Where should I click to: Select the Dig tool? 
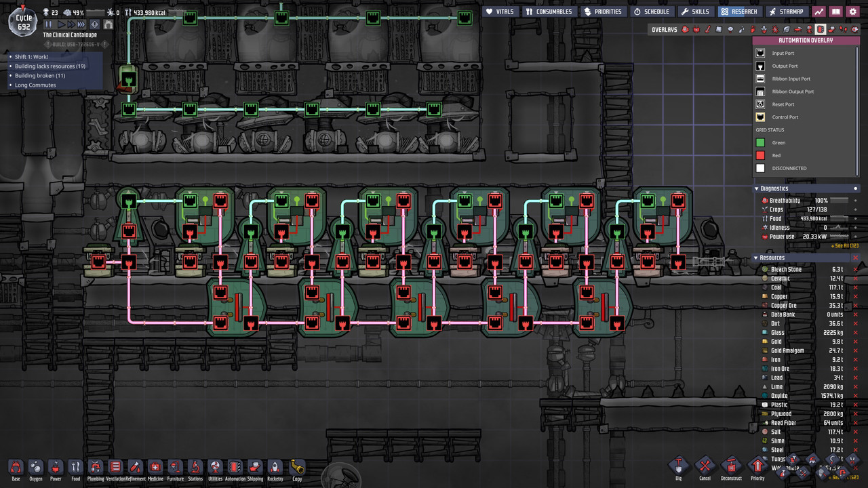click(679, 466)
